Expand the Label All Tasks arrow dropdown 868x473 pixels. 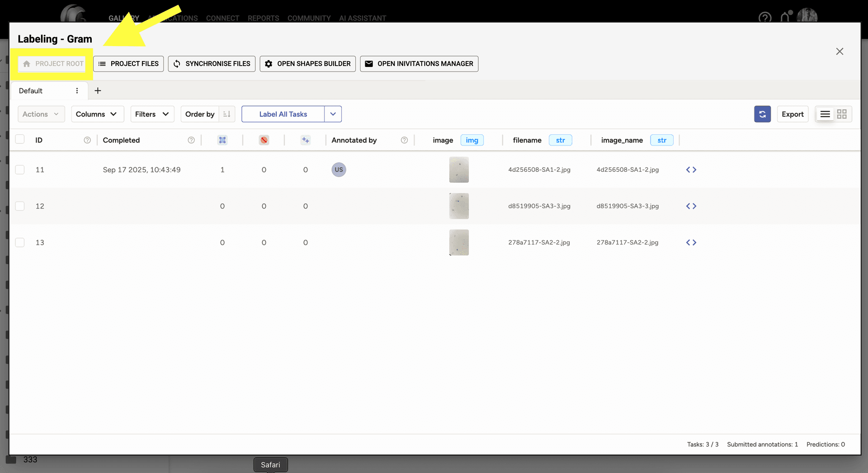[333, 114]
